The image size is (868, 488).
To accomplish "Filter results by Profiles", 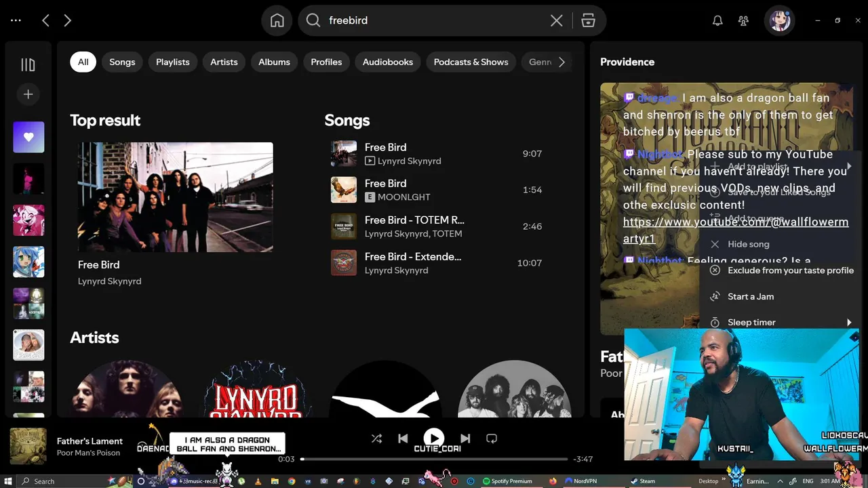I will coord(326,62).
